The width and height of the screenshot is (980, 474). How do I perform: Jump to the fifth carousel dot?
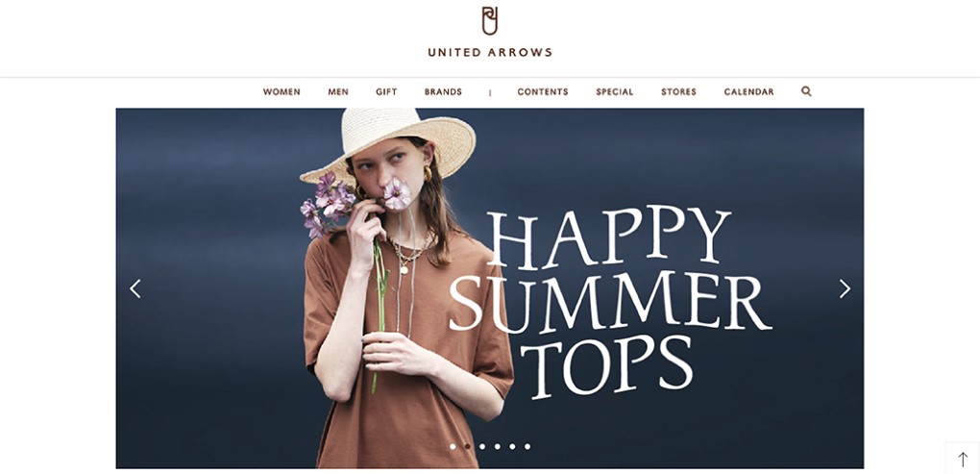tap(512, 446)
